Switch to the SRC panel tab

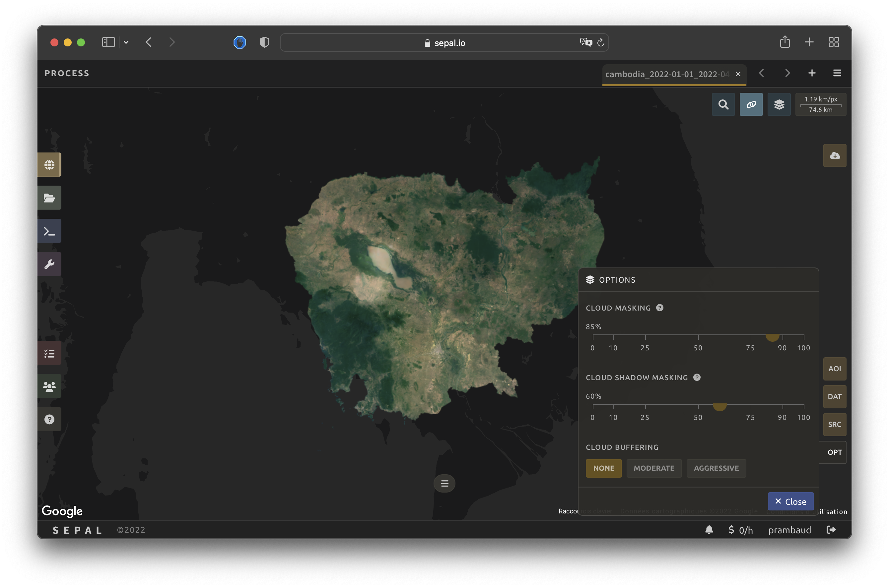pyautogui.click(x=834, y=424)
